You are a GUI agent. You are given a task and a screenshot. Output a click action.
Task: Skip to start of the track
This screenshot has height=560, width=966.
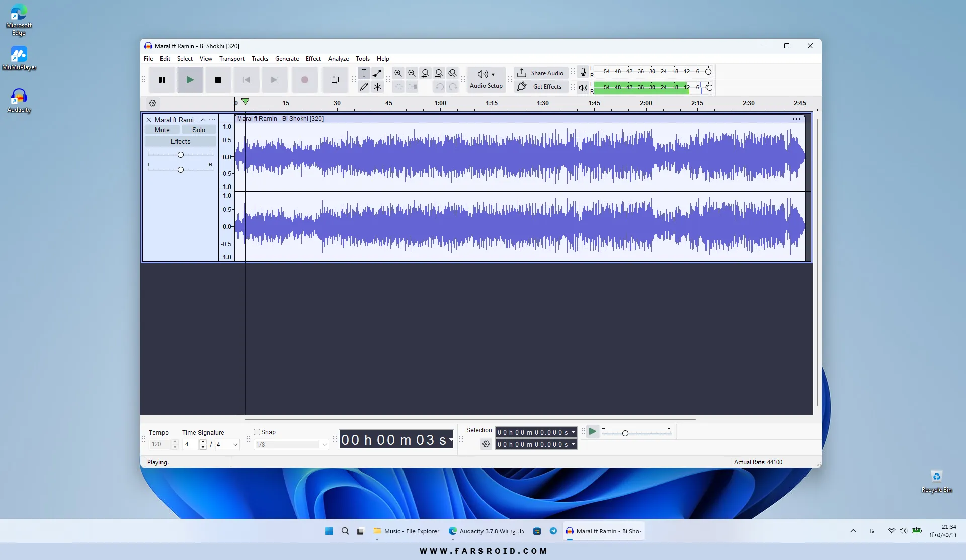tap(247, 80)
